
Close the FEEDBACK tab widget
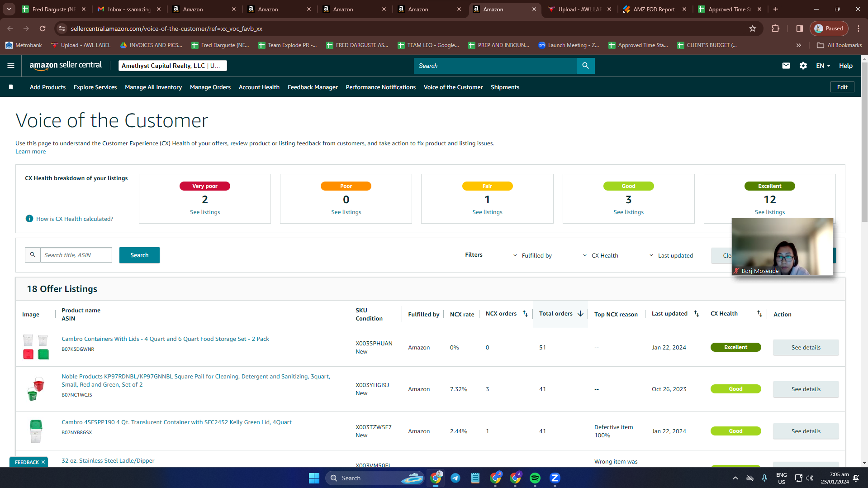(43, 462)
